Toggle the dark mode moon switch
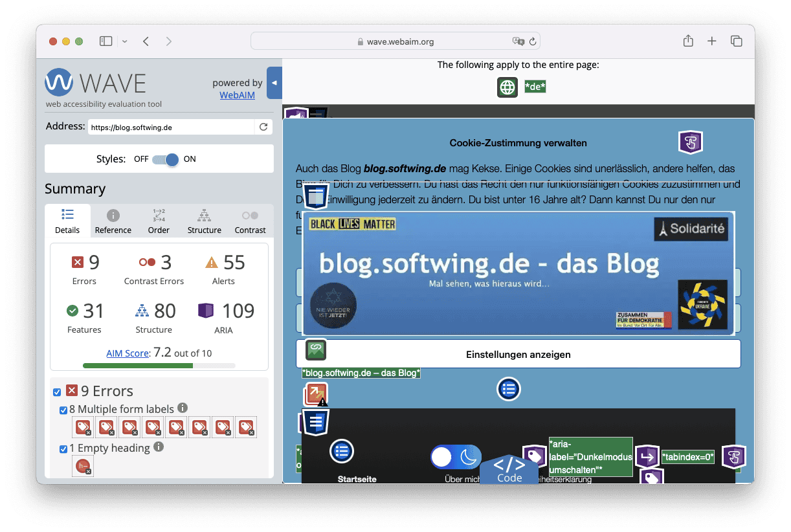 click(x=456, y=458)
